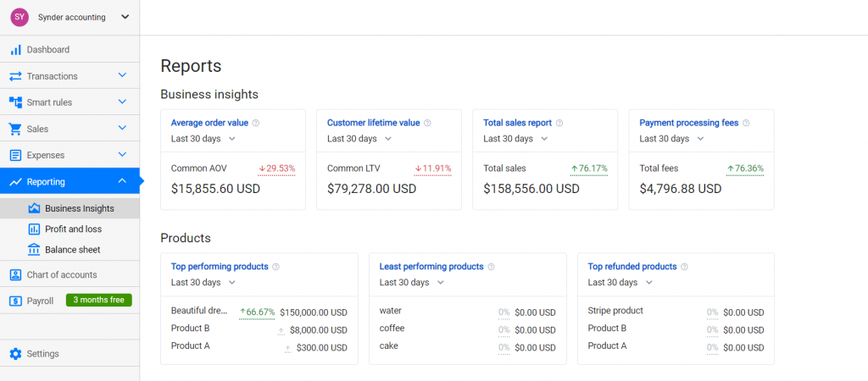
Task: Click the Settings gear icon
Action: pos(15,354)
